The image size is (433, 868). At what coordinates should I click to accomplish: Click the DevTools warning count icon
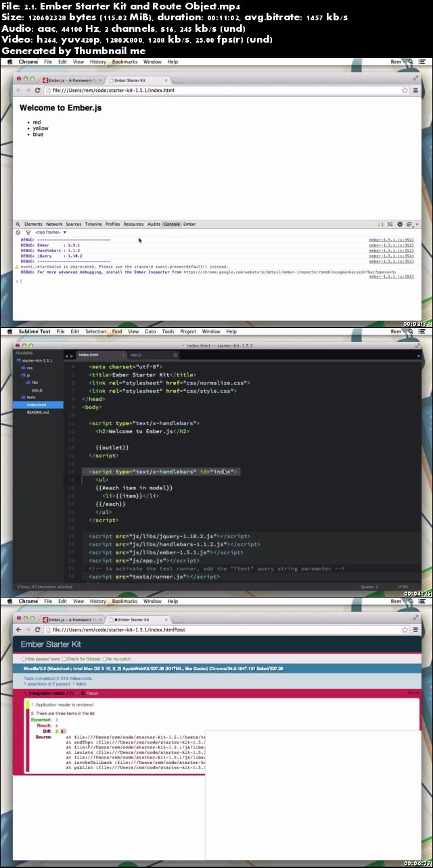pyautogui.click(x=381, y=224)
